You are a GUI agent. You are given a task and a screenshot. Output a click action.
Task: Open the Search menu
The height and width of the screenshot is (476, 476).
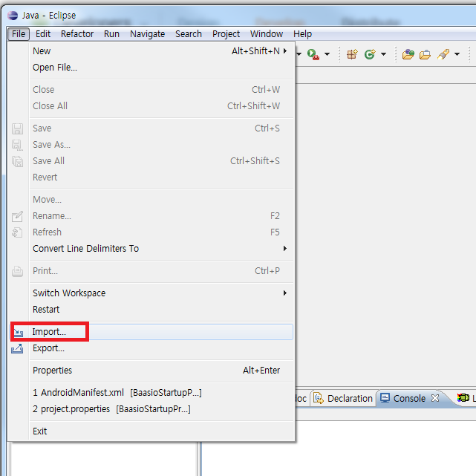(189, 33)
